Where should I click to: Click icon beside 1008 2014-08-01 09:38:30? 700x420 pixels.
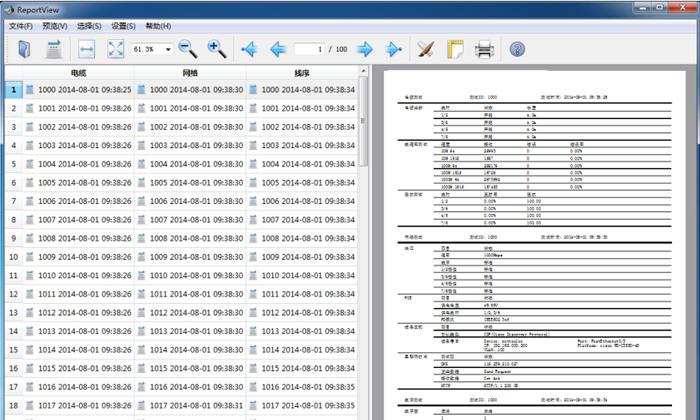(x=141, y=238)
